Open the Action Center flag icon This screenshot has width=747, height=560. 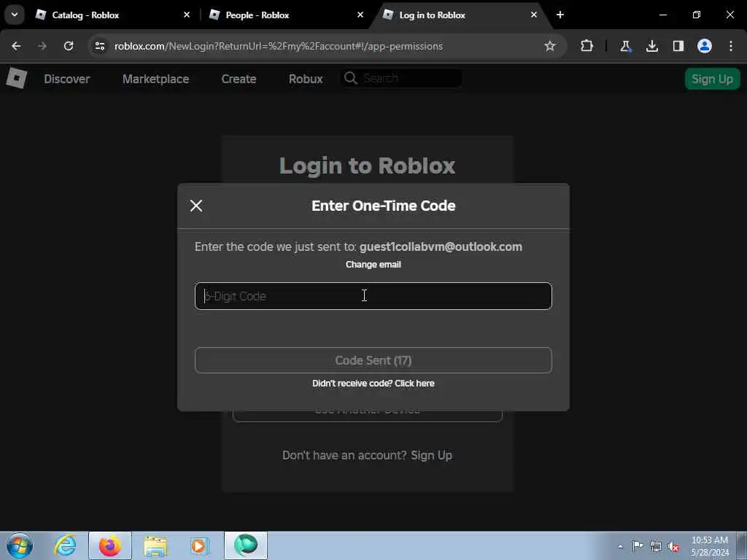[638, 546]
